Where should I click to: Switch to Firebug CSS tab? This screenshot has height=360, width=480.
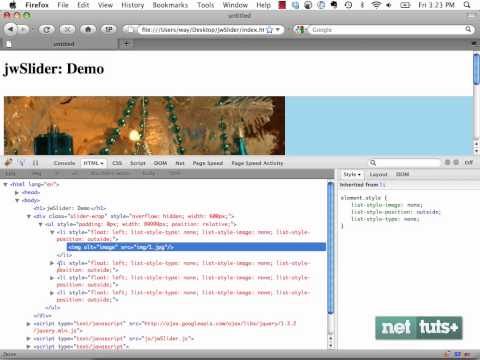[117, 163]
